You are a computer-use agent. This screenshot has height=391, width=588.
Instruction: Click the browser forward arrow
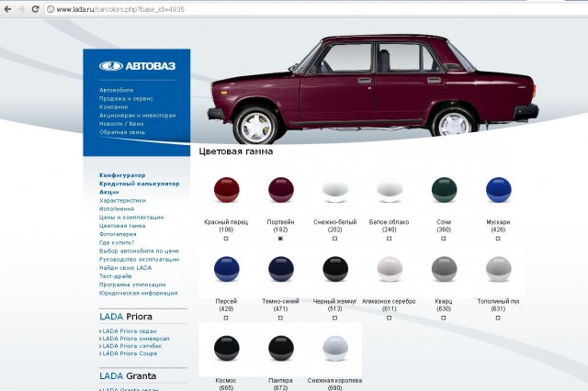(21, 9)
